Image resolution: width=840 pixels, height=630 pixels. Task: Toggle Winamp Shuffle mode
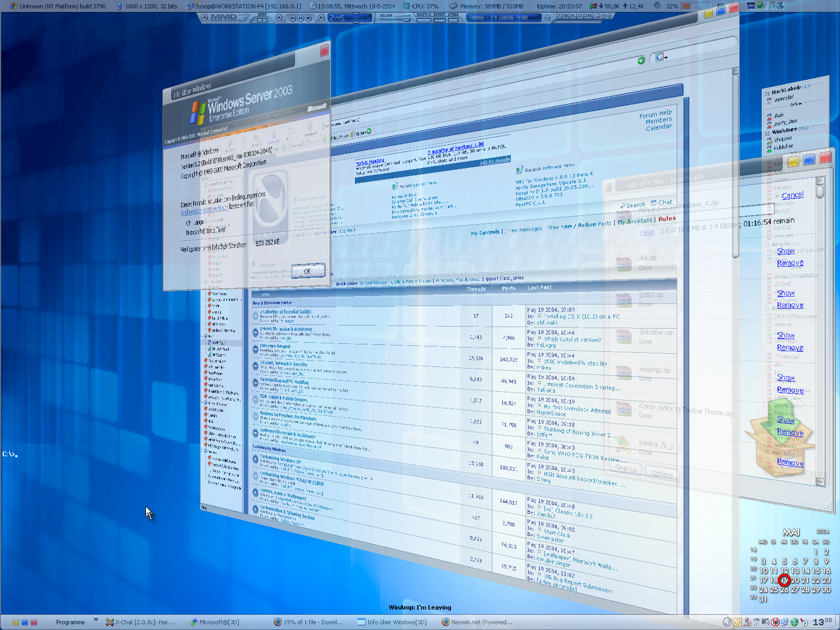point(424,20)
